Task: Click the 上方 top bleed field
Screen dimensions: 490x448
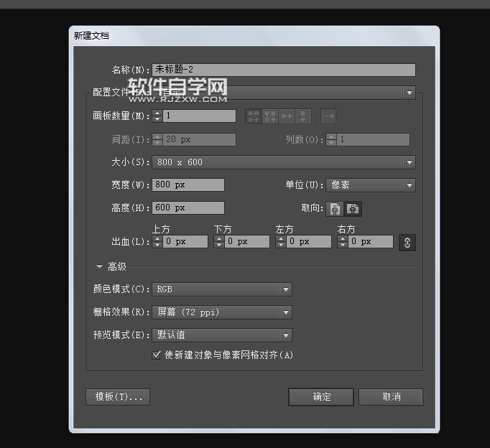Action: (185, 242)
